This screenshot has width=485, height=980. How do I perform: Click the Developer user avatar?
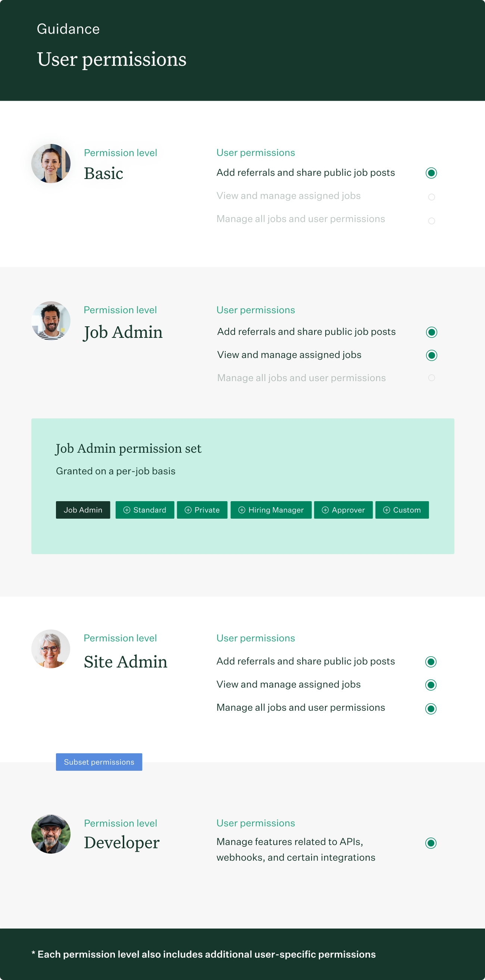51,834
